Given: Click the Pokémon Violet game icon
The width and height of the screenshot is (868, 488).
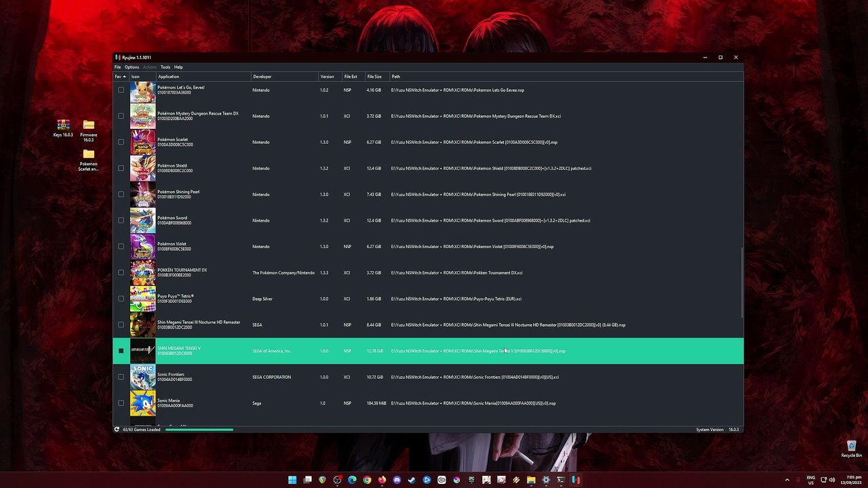Looking at the screenshot, I should coord(142,247).
